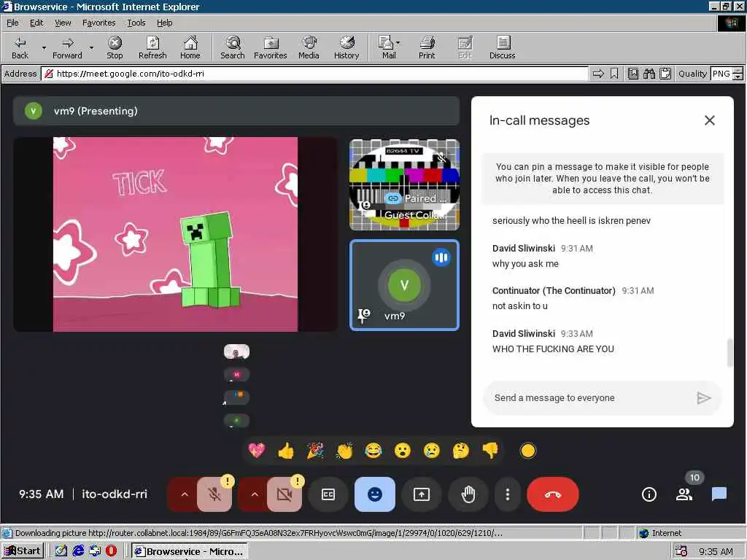Open the Search toolbar button
Viewport: 747px width, 560px height.
(233, 47)
